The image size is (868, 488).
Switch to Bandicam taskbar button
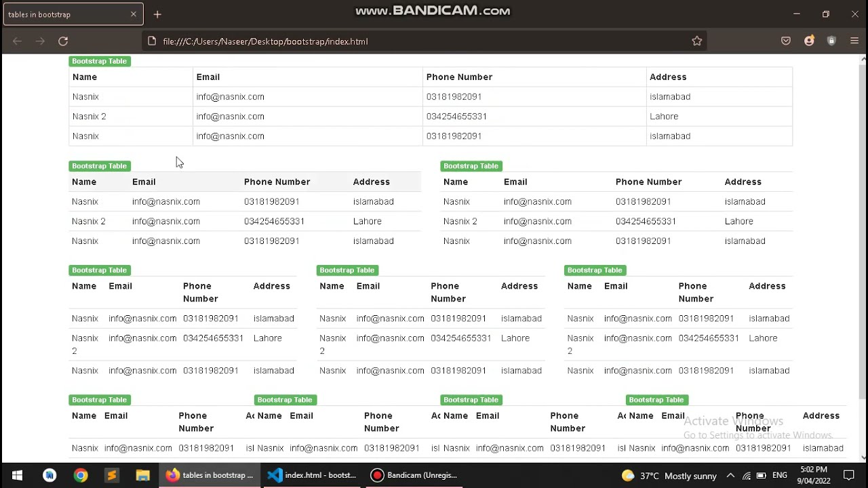click(414, 475)
